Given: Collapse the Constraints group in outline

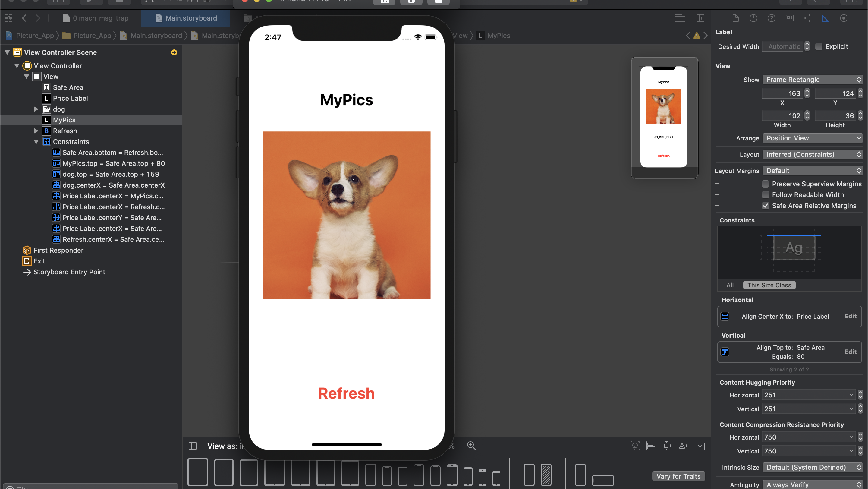Looking at the screenshot, I should click(x=36, y=142).
